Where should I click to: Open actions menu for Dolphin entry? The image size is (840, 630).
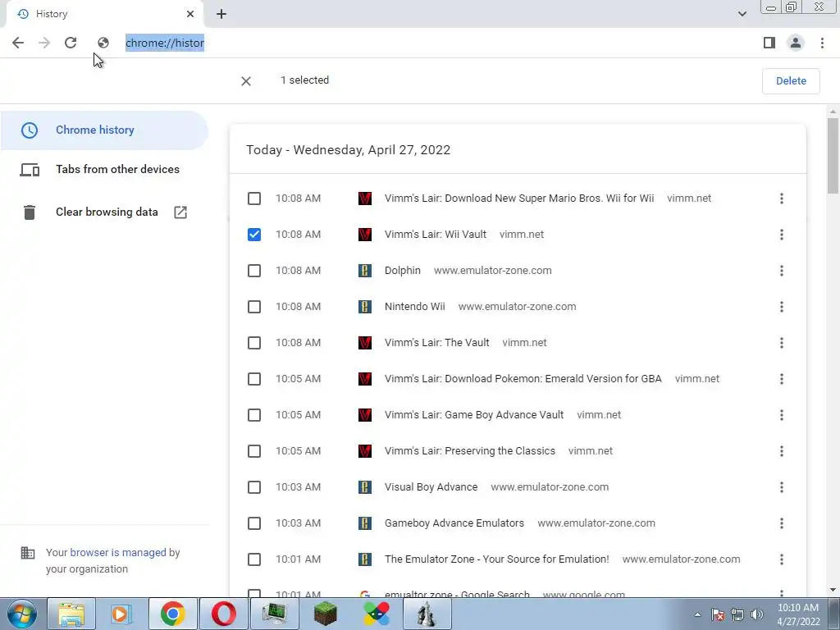(782, 271)
